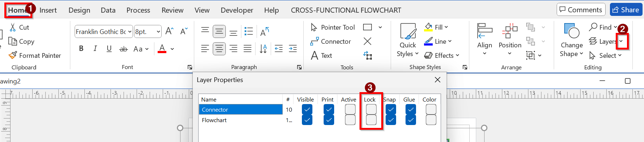Open the Insert tab
The image size is (644, 142).
pos(48,10)
